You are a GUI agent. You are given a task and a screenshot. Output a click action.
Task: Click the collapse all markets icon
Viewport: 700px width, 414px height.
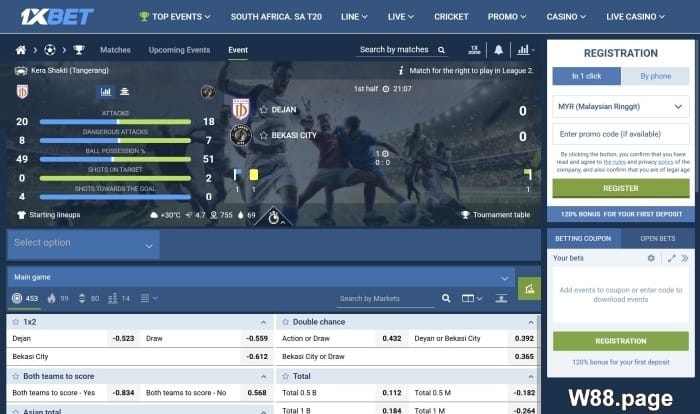point(501,298)
